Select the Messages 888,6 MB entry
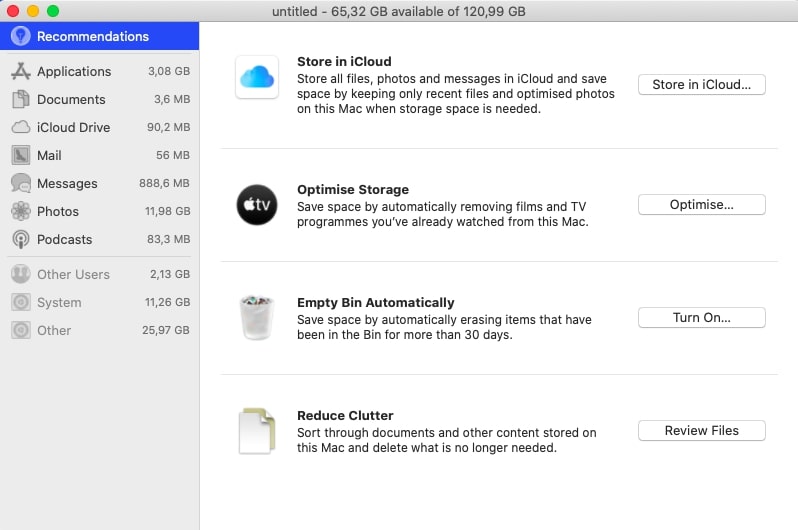The height and width of the screenshot is (530, 798). point(100,183)
